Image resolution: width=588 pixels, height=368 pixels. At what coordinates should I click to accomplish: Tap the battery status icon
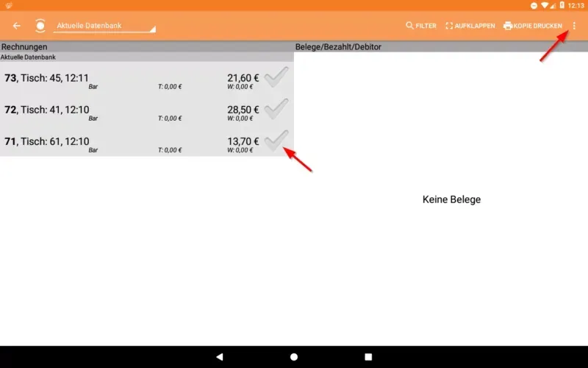(x=562, y=5)
